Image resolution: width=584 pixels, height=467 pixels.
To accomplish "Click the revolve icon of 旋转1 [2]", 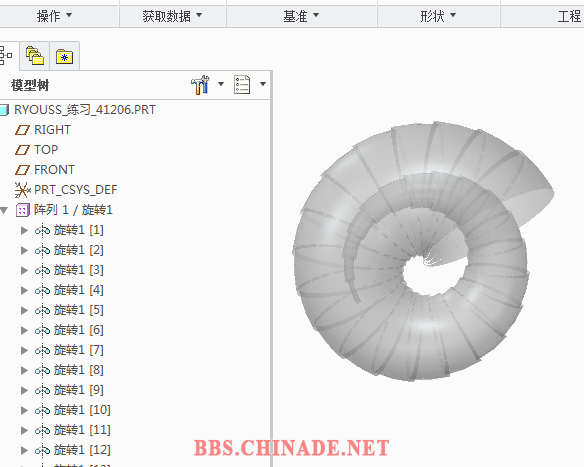I will click(x=42, y=251).
